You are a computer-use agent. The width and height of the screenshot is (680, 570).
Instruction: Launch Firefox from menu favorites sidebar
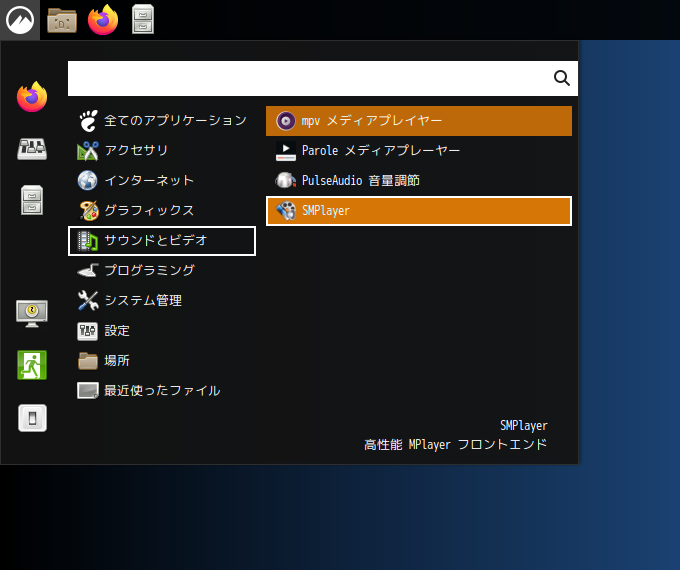click(32, 97)
